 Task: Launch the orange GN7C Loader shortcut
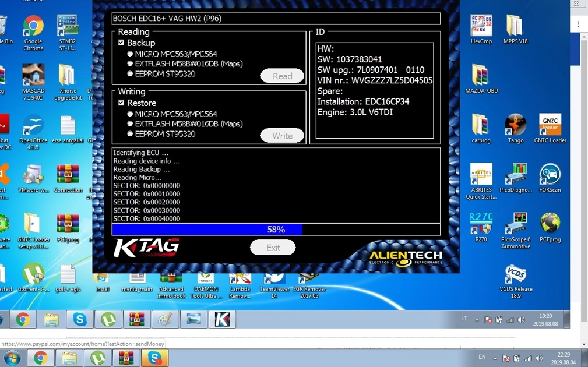point(550,129)
